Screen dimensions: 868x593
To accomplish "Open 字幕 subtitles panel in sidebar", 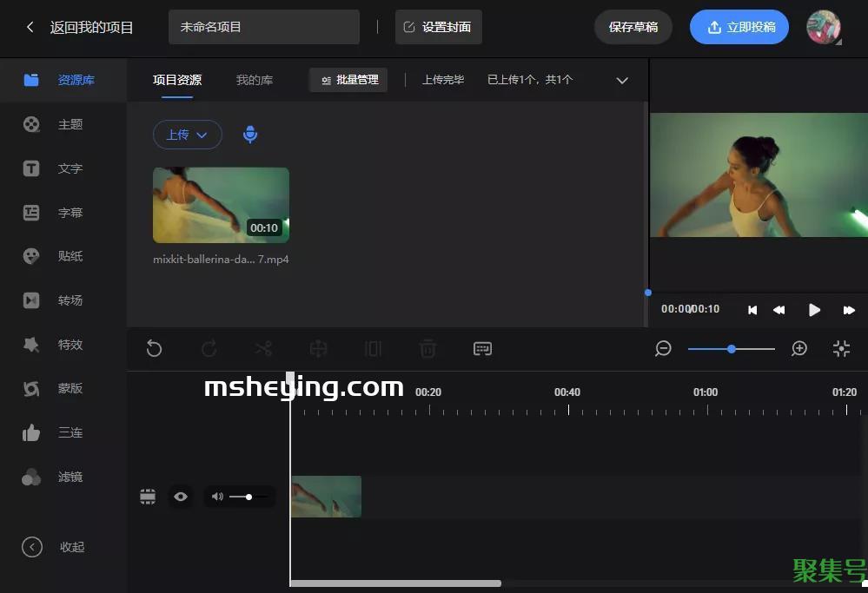I will (x=63, y=213).
